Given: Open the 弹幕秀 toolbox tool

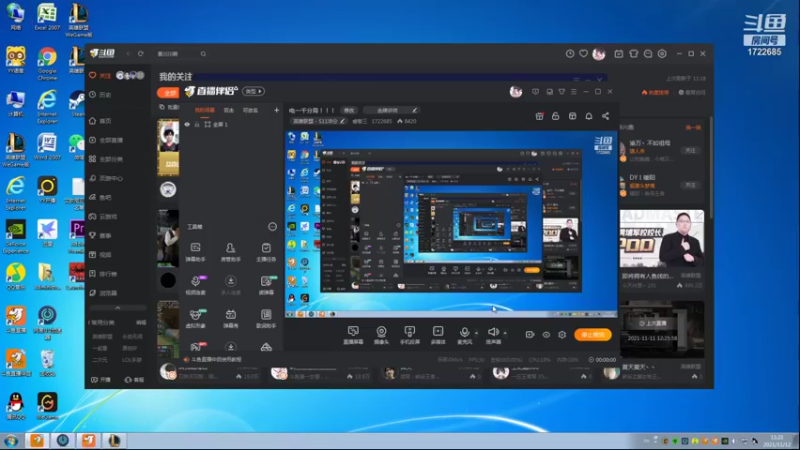Looking at the screenshot, I should (231, 318).
